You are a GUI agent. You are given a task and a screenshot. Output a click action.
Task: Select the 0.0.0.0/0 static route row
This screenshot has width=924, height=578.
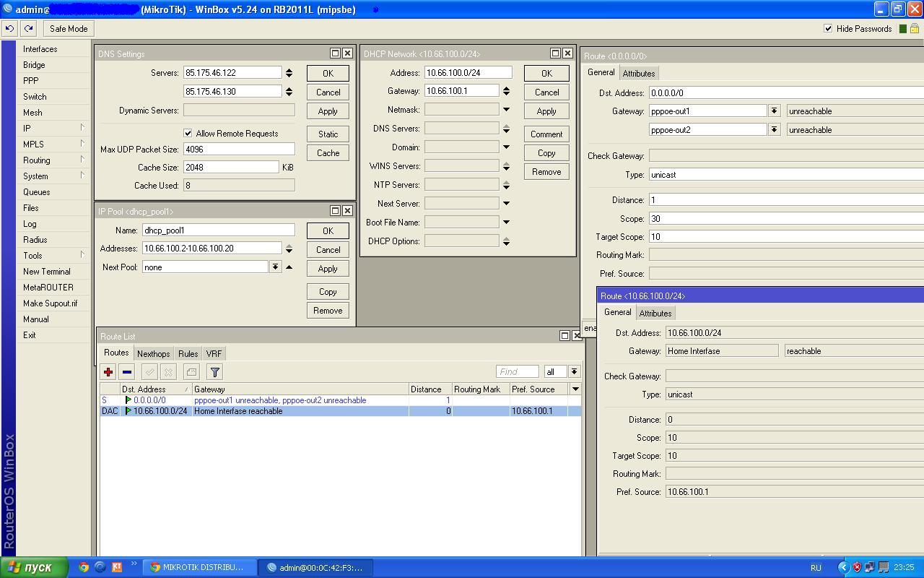pyautogui.click(x=340, y=400)
